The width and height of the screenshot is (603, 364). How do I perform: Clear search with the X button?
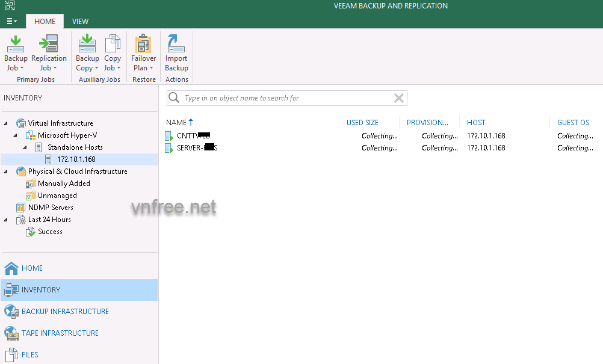[398, 98]
